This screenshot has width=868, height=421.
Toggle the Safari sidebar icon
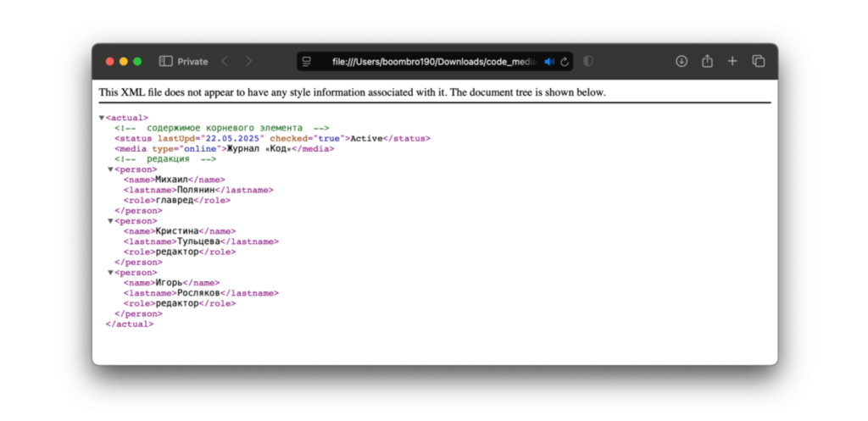click(x=165, y=62)
